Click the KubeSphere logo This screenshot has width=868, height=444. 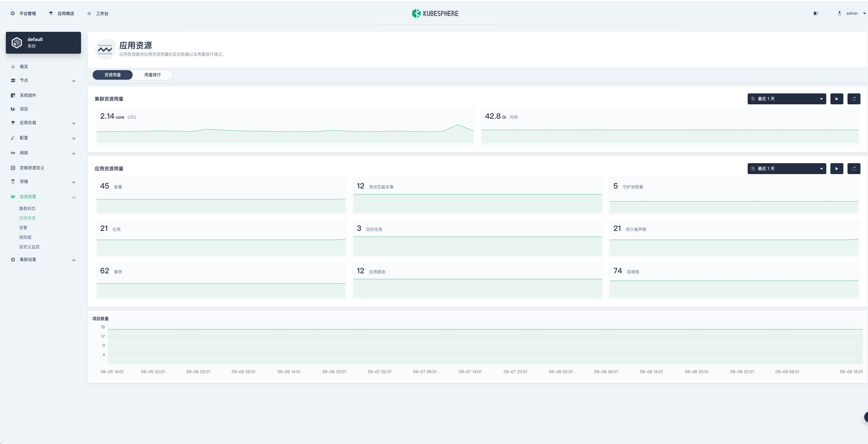pyautogui.click(x=435, y=13)
